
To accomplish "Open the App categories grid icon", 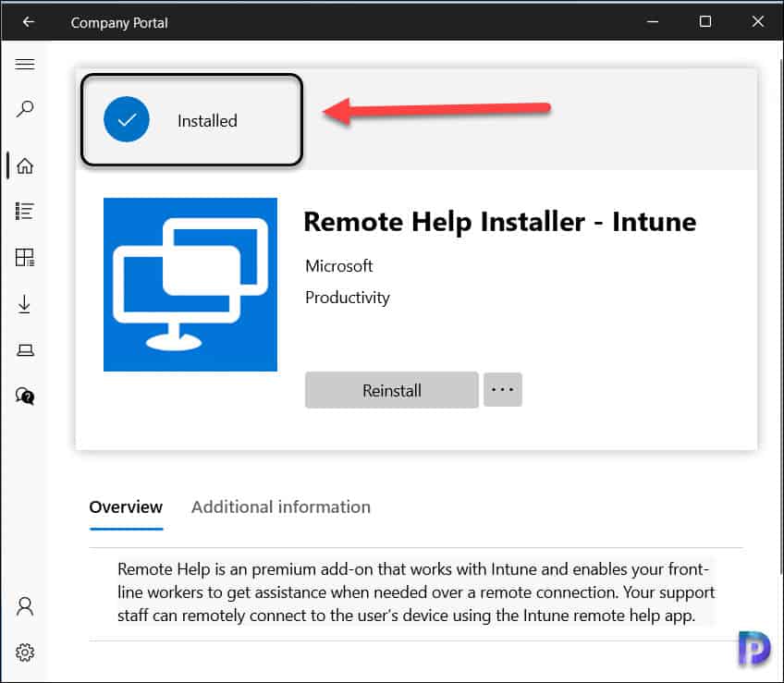I will click(25, 257).
